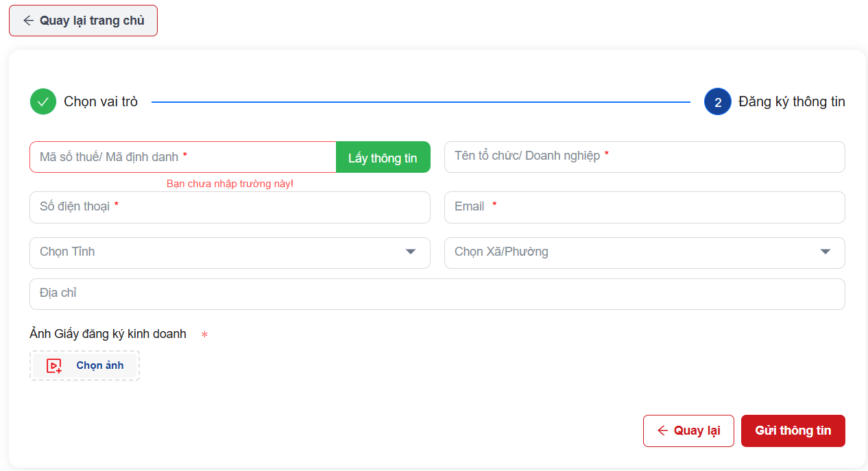Click the back arrow icon beside Quay lại trang chủ
This screenshot has width=868, height=471.
tap(28, 21)
